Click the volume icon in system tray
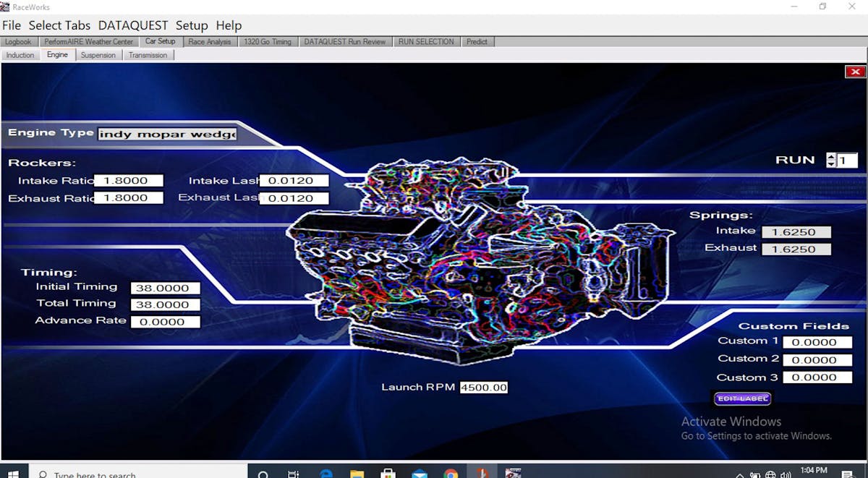The width and height of the screenshot is (868, 478). point(787,475)
